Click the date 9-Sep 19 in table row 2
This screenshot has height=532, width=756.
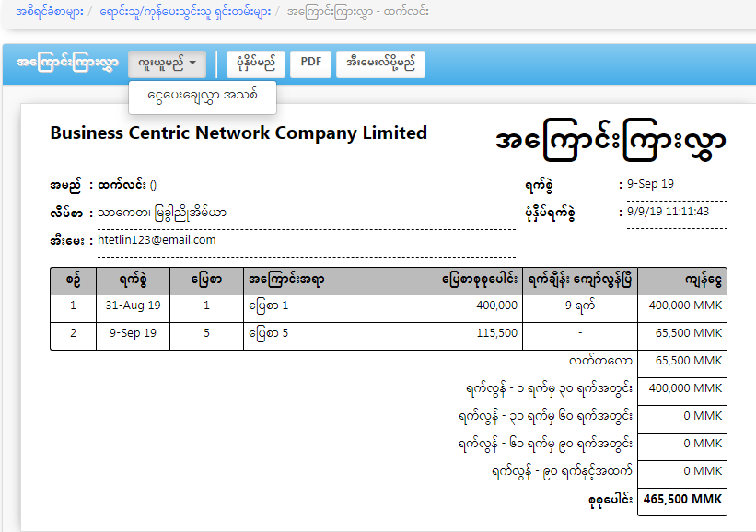click(134, 333)
